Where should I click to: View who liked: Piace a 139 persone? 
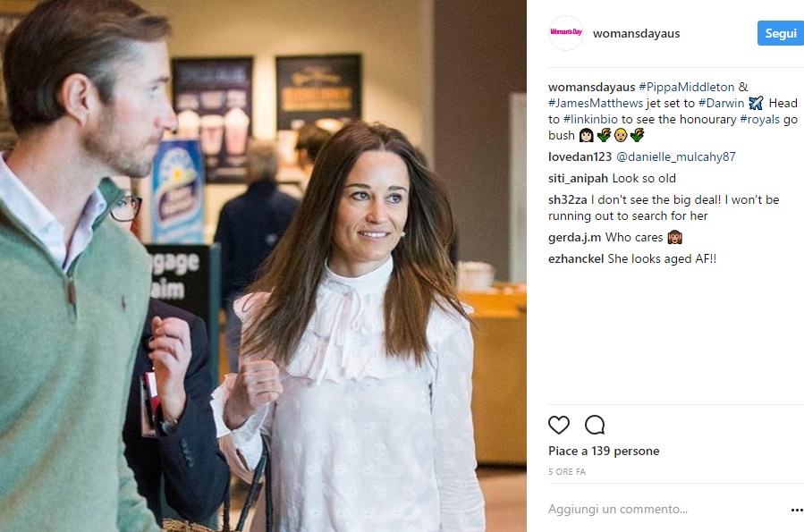click(604, 451)
